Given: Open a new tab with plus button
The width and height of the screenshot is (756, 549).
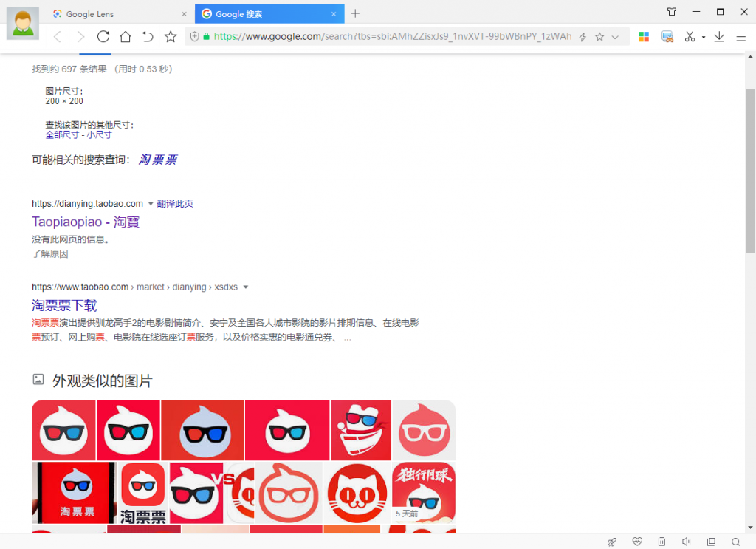Looking at the screenshot, I should click(x=355, y=13).
